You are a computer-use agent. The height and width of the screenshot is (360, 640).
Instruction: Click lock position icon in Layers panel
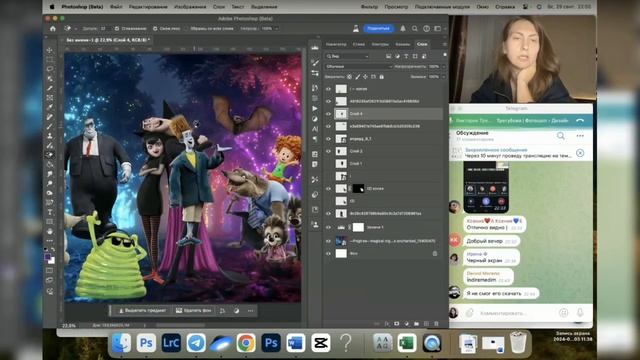pos(365,77)
